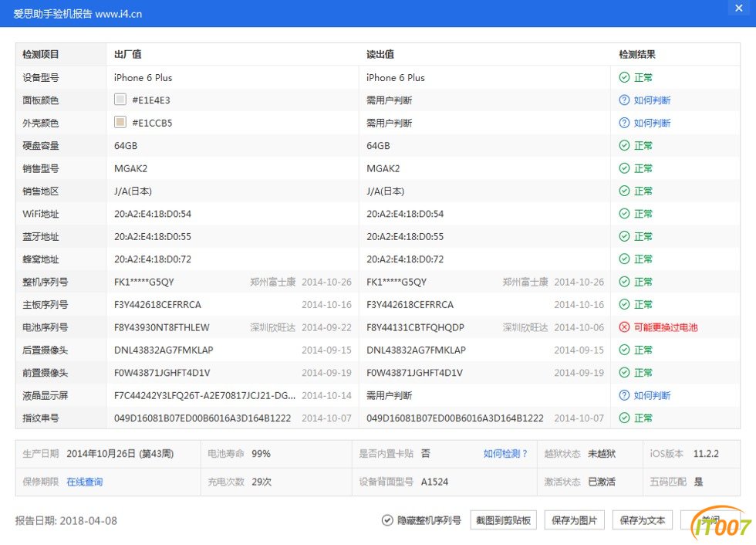Click green check icon in 指纹串号 row
The height and width of the screenshot is (545, 756).
pyautogui.click(x=624, y=418)
